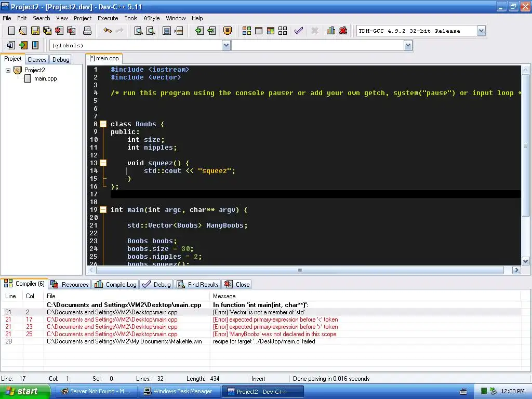Open the (globals) class dropdown
Viewport: 532px width, 399px height.
click(227, 45)
